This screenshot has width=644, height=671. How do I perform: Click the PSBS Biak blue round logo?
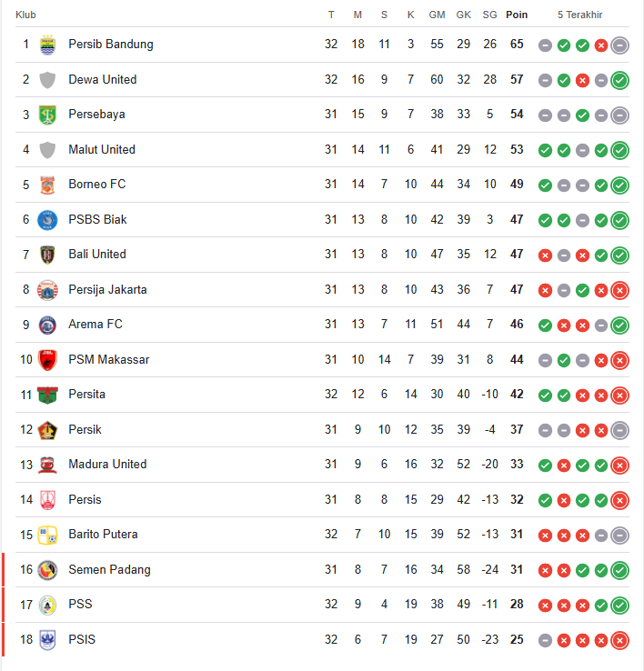(x=47, y=220)
